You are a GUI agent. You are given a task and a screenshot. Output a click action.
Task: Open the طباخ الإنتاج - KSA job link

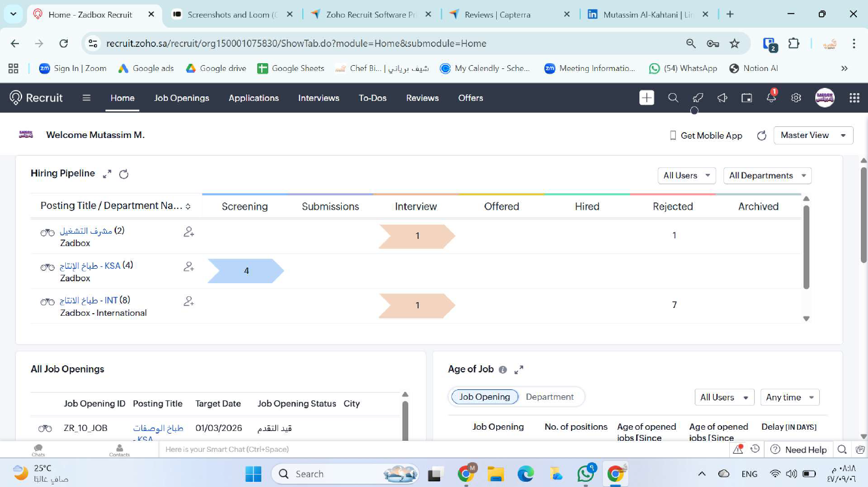pyautogui.click(x=90, y=266)
